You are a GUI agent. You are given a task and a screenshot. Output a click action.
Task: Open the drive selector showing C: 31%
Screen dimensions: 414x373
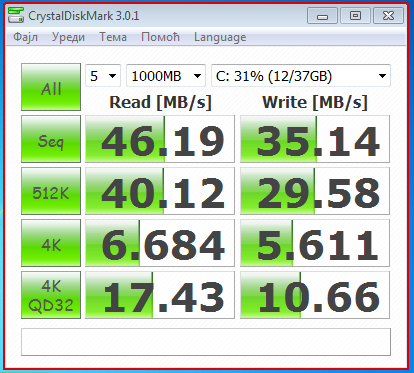301,76
